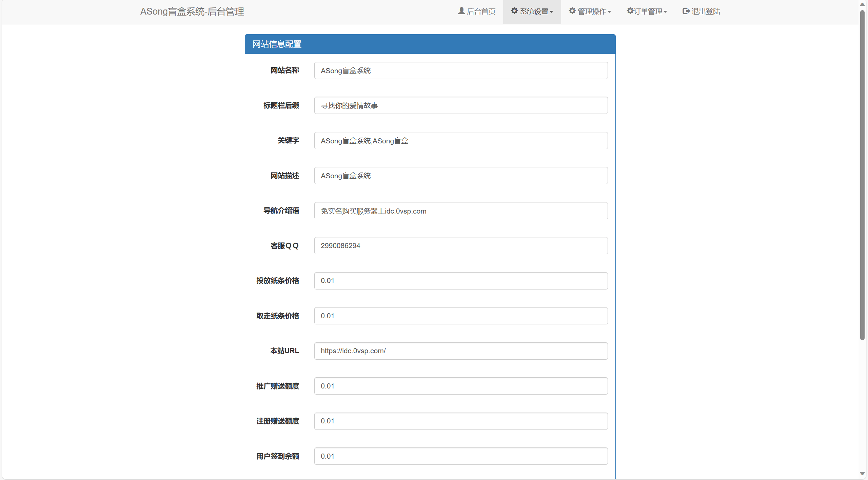
Task: Click the gear icon next to 系统设置
Action: pos(514,11)
